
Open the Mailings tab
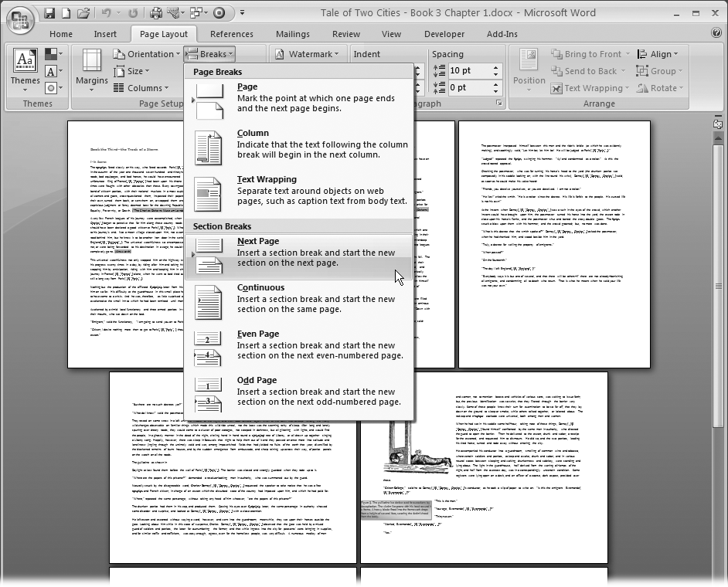[292, 34]
